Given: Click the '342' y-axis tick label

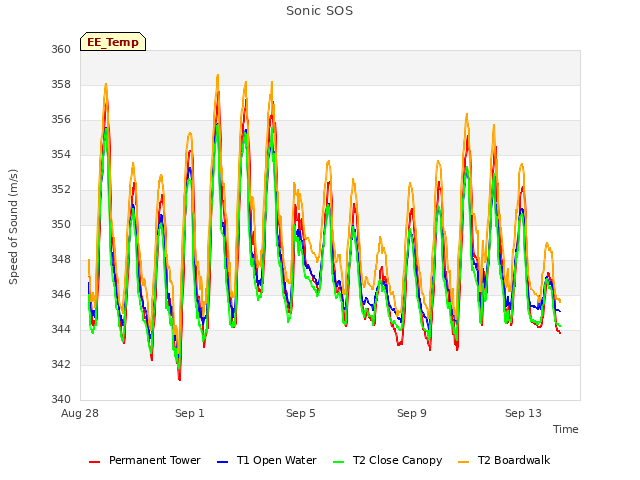Looking at the screenshot, I should pyautogui.click(x=61, y=364).
